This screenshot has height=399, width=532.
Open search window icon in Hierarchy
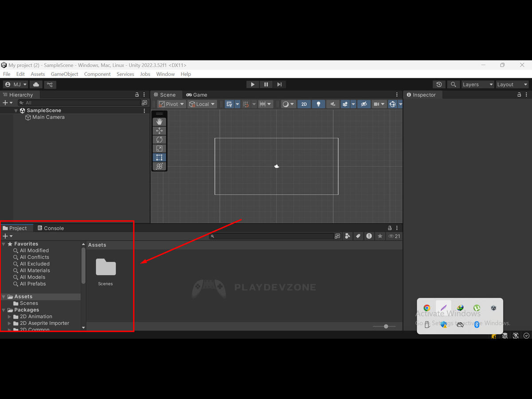coord(145,103)
